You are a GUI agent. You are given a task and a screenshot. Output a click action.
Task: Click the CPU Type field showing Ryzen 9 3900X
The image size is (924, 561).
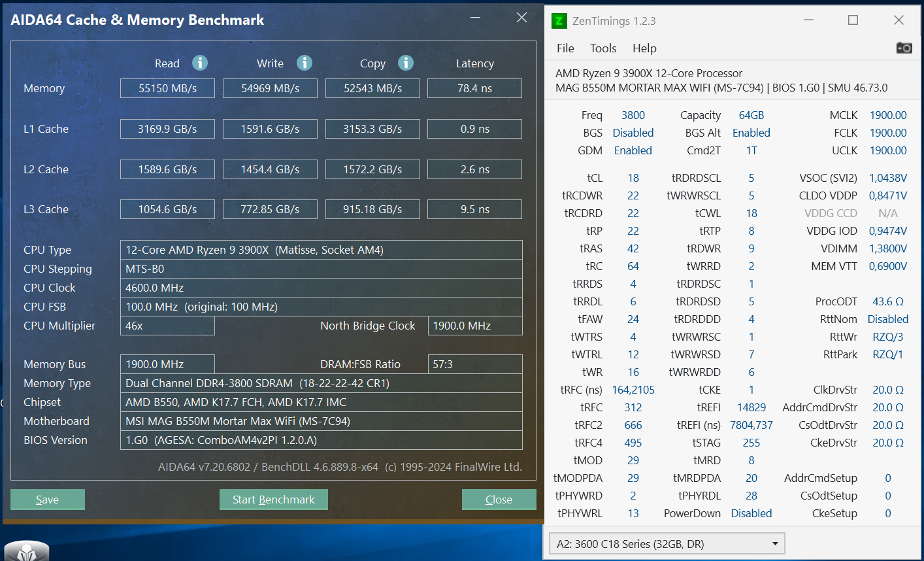tap(322, 250)
